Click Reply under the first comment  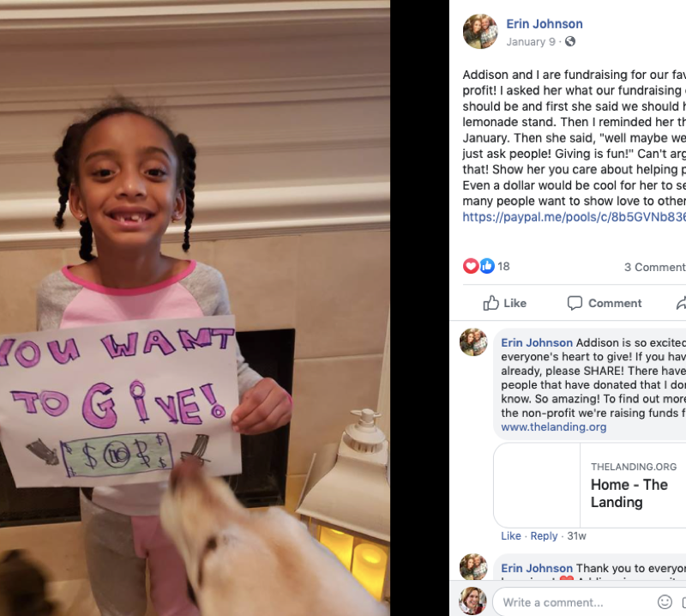click(544, 536)
